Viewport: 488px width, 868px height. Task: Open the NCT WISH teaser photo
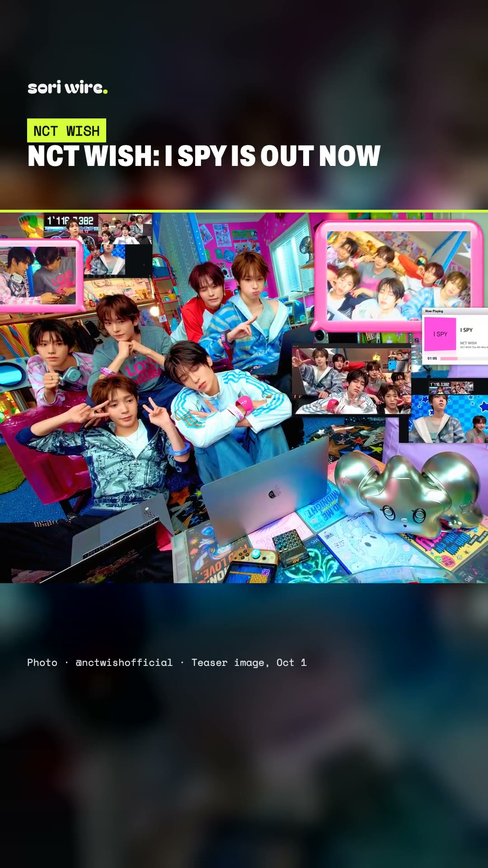point(244,397)
